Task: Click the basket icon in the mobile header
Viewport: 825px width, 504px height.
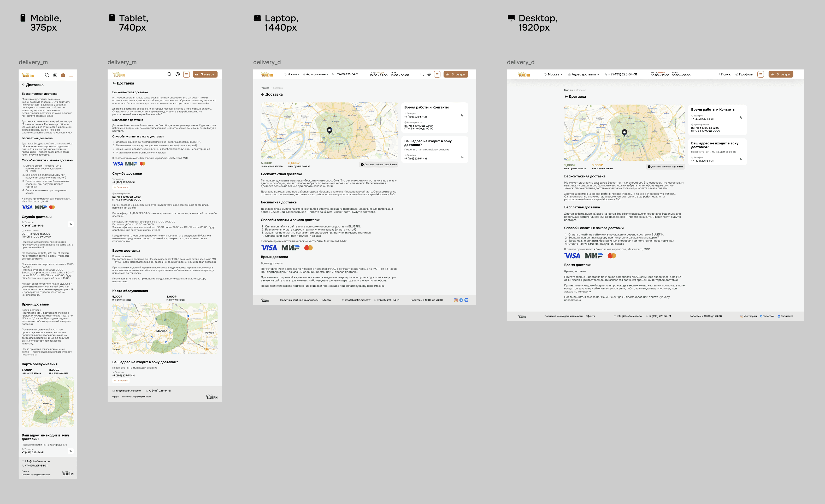Action: tap(63, 75)
